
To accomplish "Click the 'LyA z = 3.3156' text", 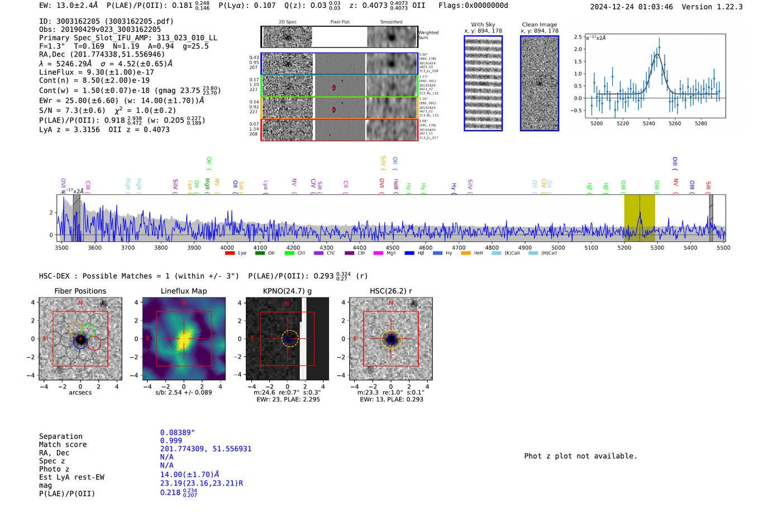I will [69, 130].
